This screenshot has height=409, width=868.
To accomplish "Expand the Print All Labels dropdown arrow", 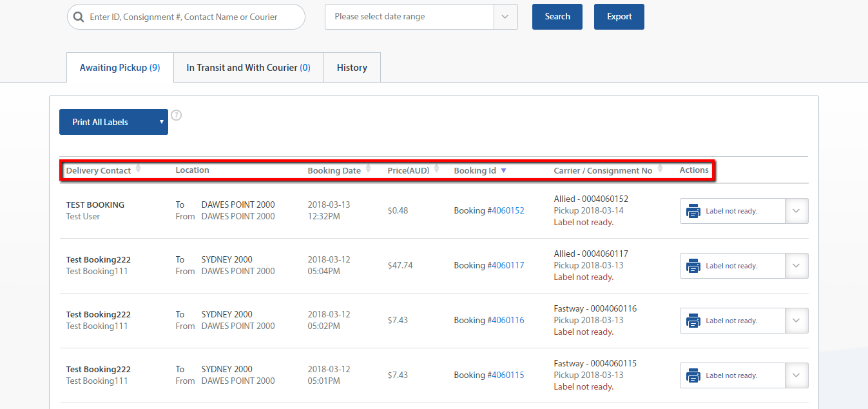I will point(161,122).
